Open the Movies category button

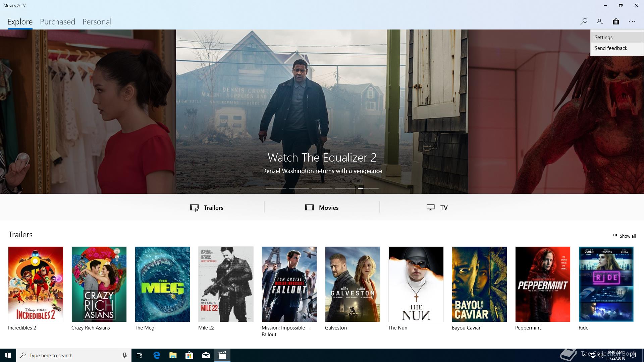click(x=322, y=207)
